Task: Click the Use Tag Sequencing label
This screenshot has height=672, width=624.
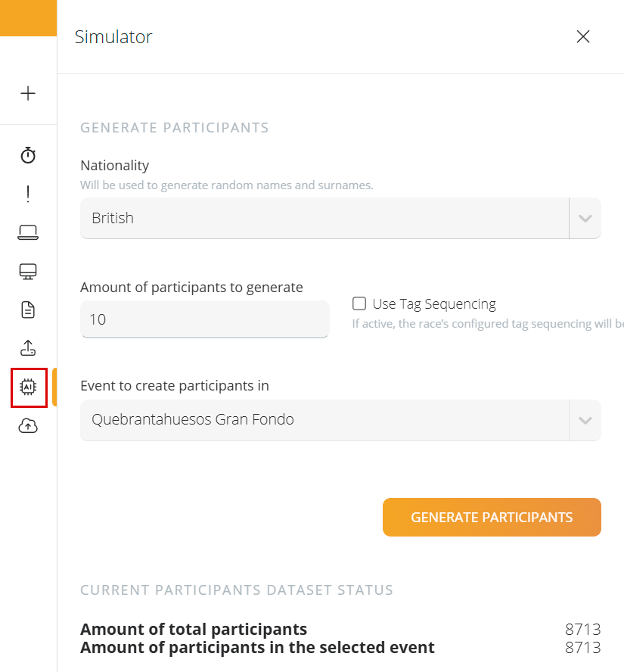Action: click(x=434, y=304)
